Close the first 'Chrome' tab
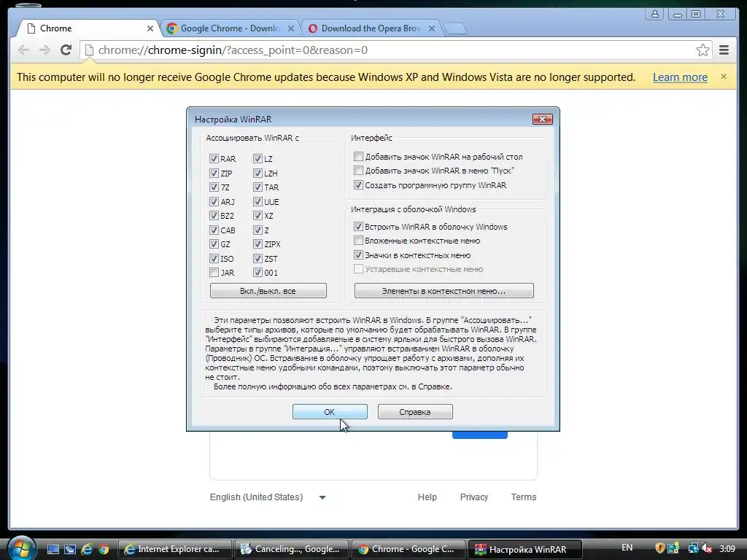The width and height of the screenshot is (747, 560). (x=150, y=28)
